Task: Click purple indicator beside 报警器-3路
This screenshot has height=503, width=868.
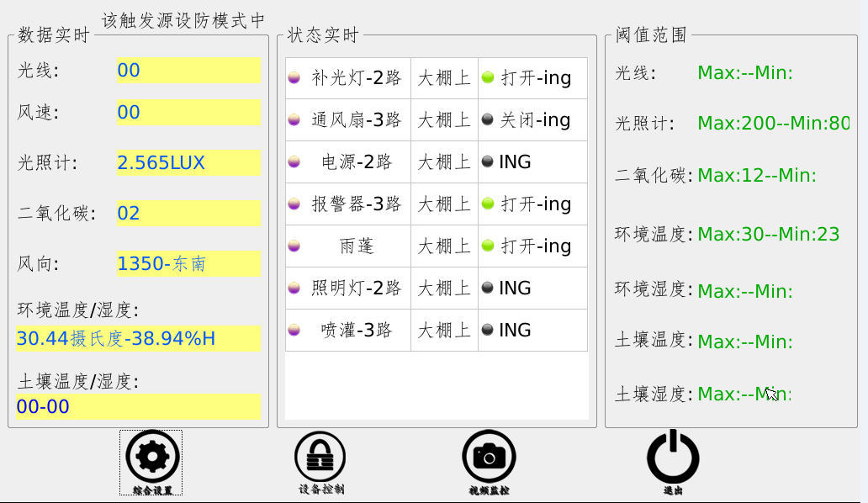Action: [294, 204]
